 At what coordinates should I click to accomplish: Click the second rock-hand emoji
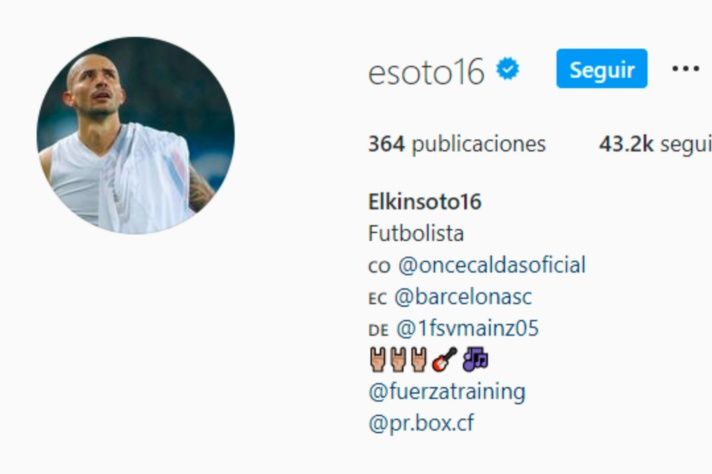tap(398, 360)
